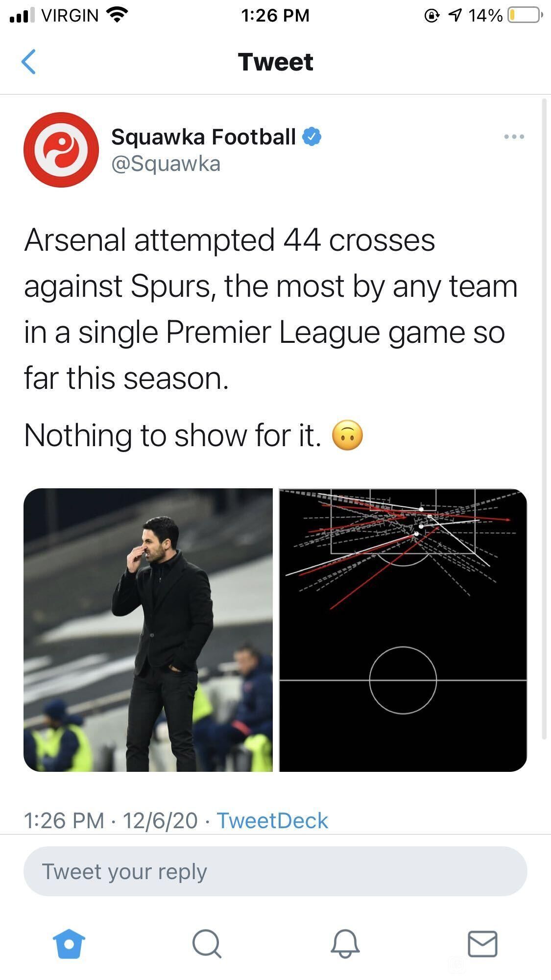Open the Notifications bell tab

coord(345,943)
